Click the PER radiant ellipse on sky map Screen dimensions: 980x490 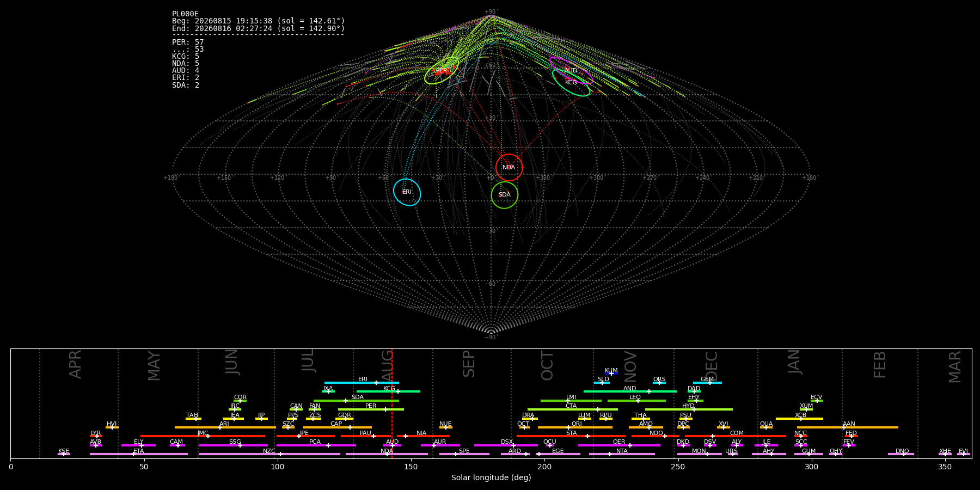[442, 71]
